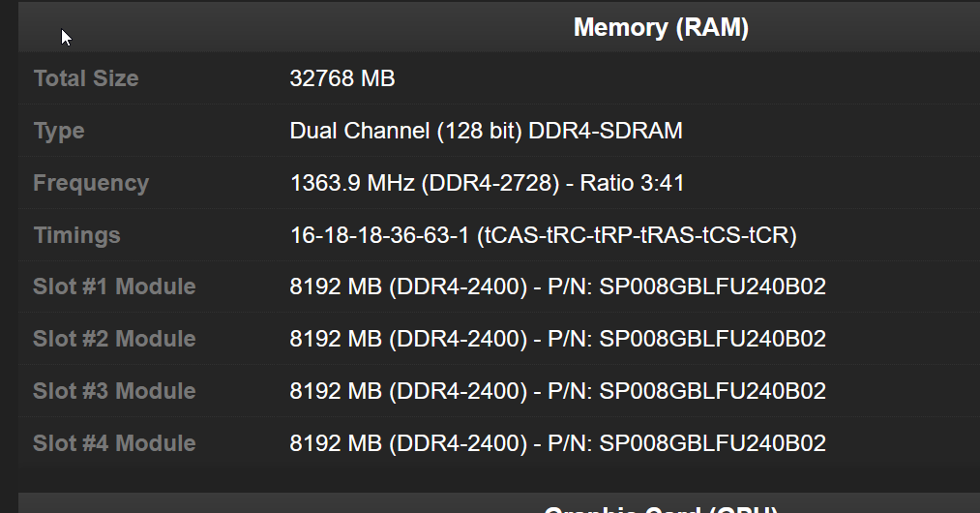Image resolution: width=980 pixels, height=513 pixels.
Task: Select the Type row label
Action: coord(59,131)
